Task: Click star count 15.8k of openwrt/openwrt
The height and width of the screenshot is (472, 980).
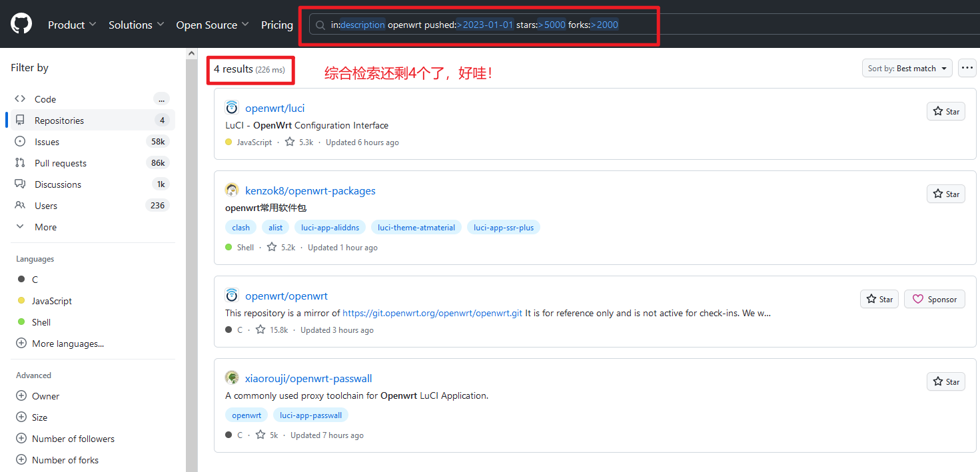Action: point(271,330)
